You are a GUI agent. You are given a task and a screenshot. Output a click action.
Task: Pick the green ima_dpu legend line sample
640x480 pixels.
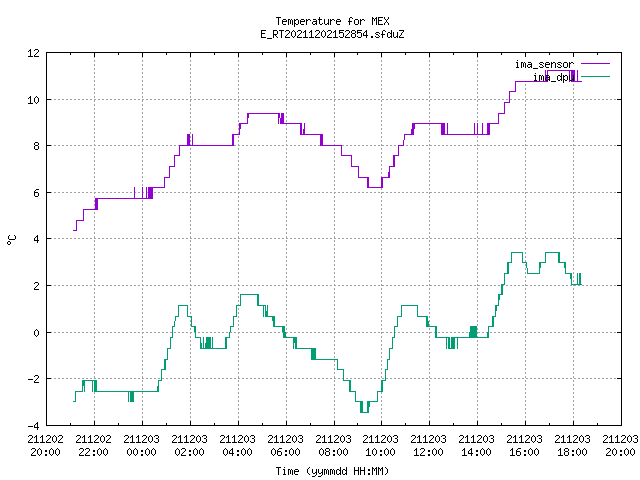coord(595,76)
